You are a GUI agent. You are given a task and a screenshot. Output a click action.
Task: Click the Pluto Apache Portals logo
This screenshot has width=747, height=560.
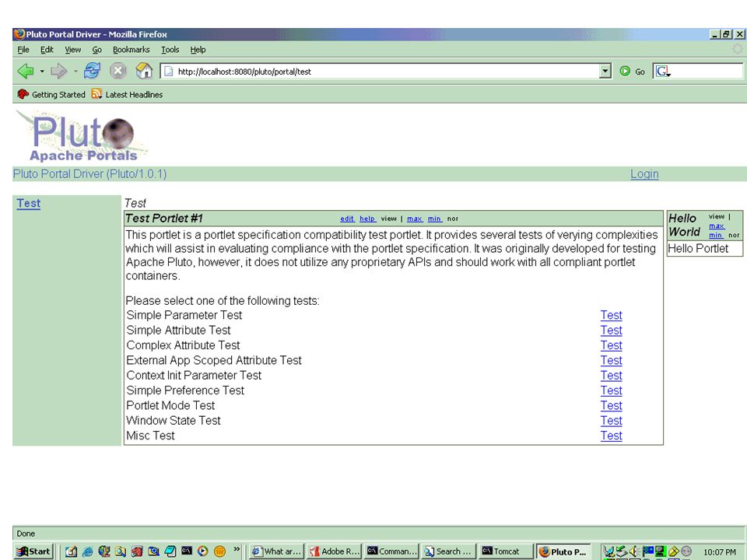82,137
